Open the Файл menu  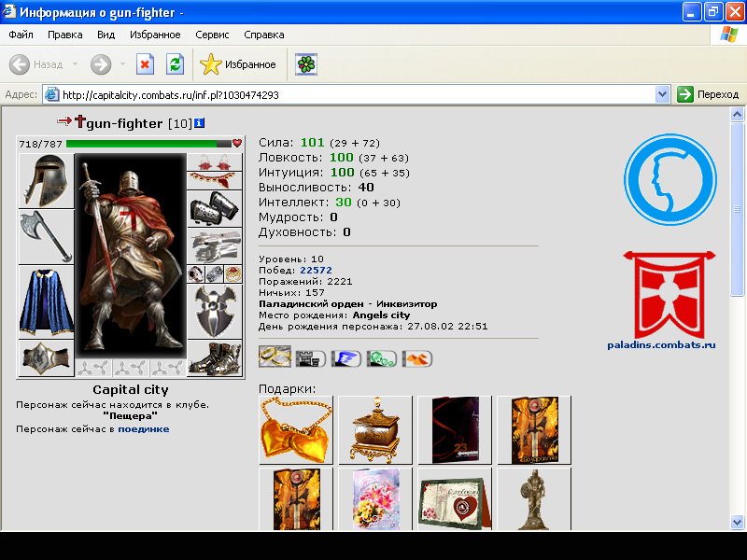[x=21, y=35]
